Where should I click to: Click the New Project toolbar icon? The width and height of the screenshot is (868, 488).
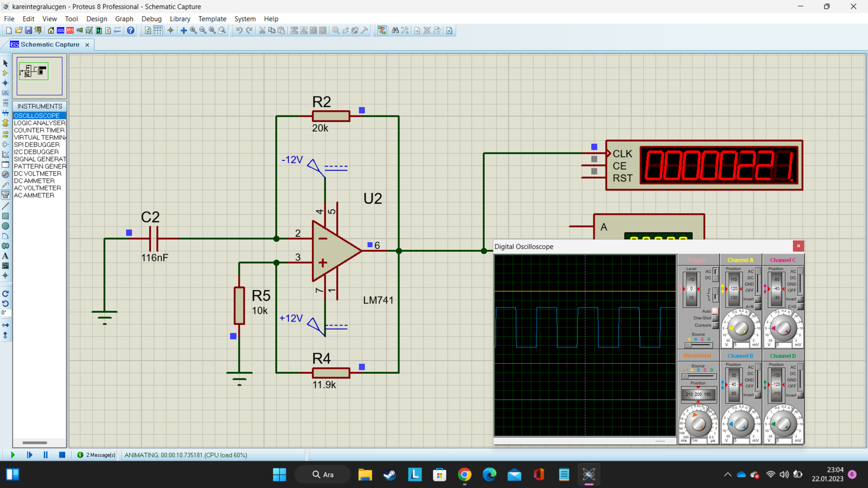[x=9, y=30]
